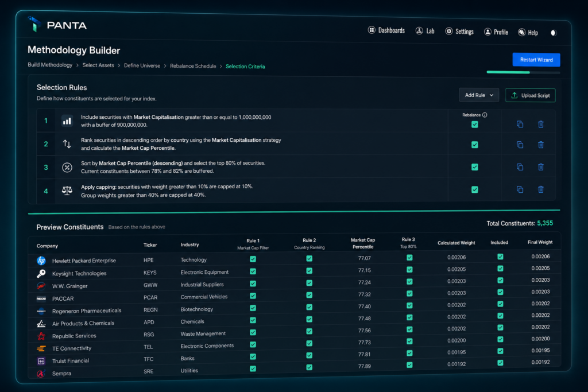Delete rule 1 with trash icon
Screen dimensions: 588x392
click(x=541, y=125)
